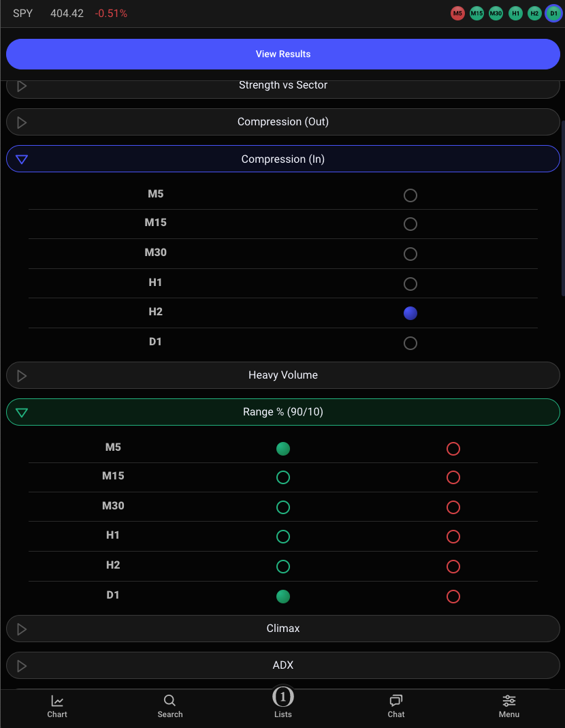
Task: Open the Chat bubble icon
Action: coord(396,701)
